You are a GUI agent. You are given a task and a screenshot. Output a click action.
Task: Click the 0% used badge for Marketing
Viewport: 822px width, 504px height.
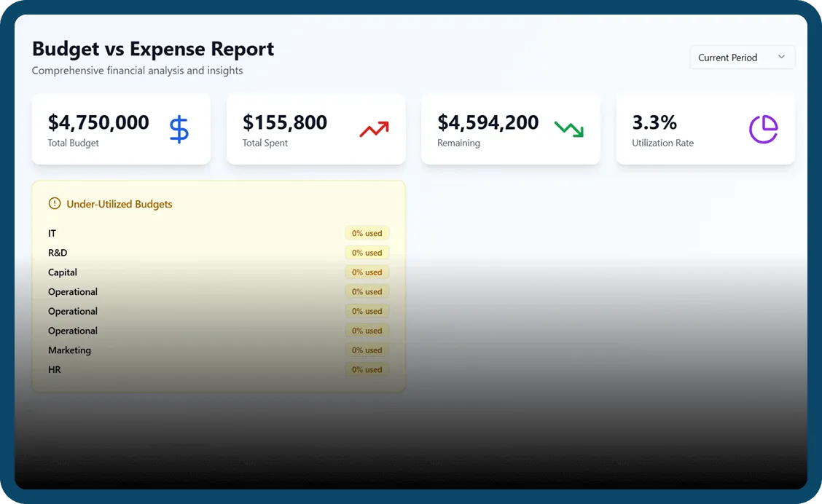tap(367, 350)
